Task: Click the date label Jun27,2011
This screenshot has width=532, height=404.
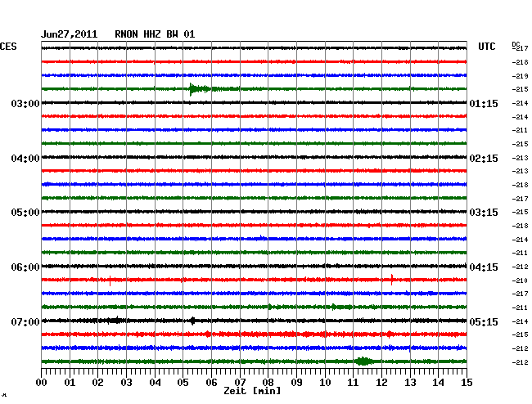Action: point(70,34)
